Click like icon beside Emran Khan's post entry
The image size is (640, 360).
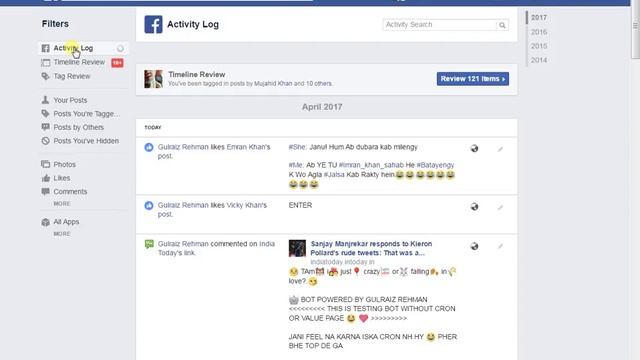click(149, 147)
